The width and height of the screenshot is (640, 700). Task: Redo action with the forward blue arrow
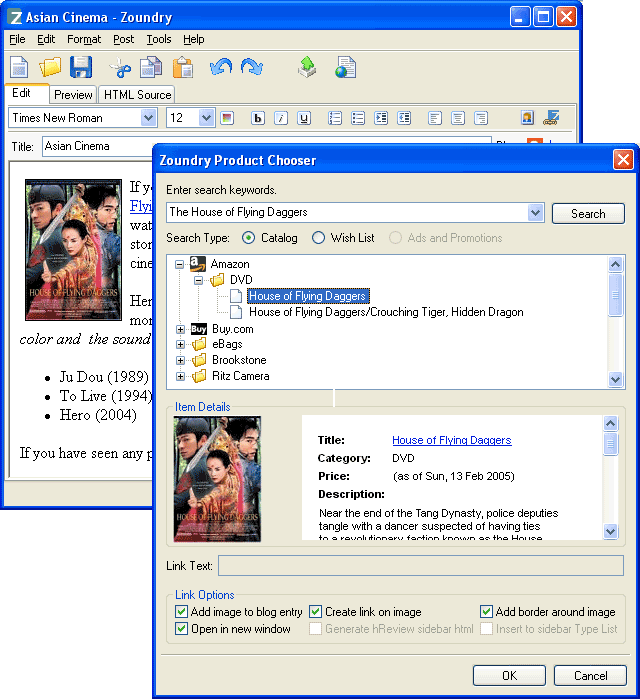point(252,67)
